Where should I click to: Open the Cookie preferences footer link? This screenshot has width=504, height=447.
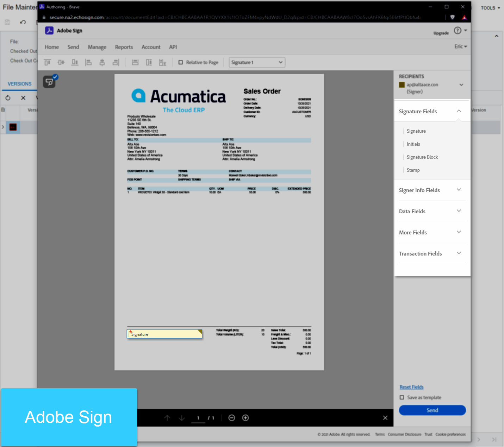click(450, 434)
